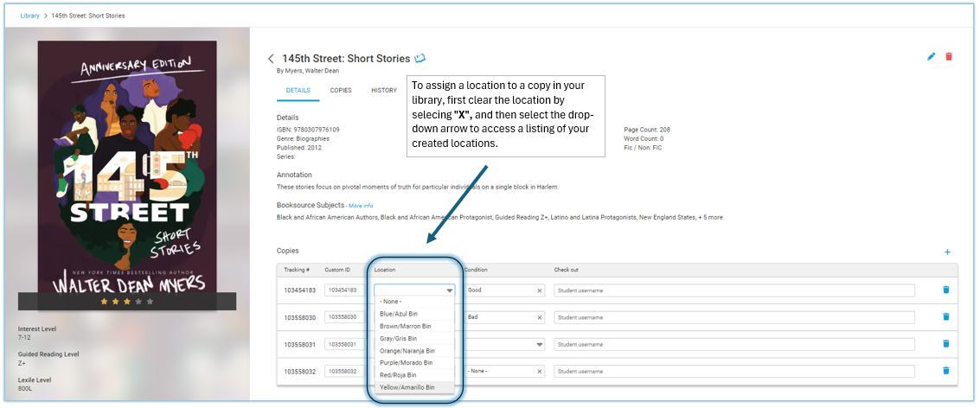
Task: Click the 145th Street breadcrumb text
Action: coord(87,16)
